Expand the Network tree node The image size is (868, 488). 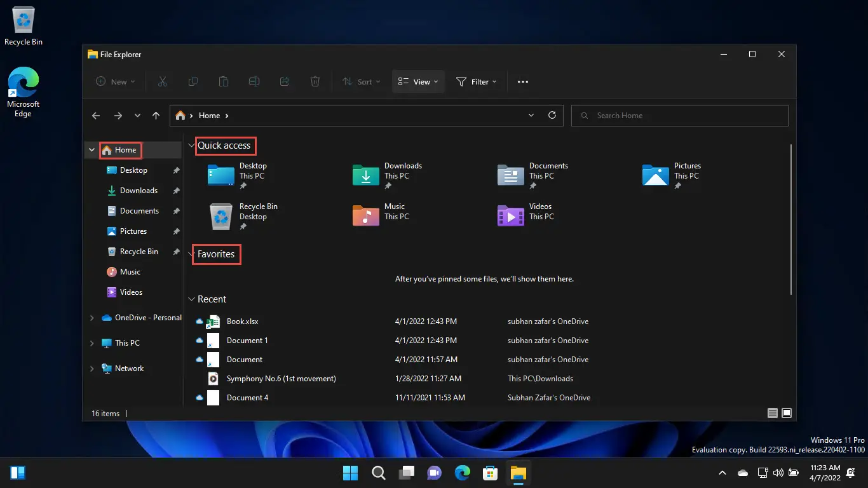coord(92,369)
